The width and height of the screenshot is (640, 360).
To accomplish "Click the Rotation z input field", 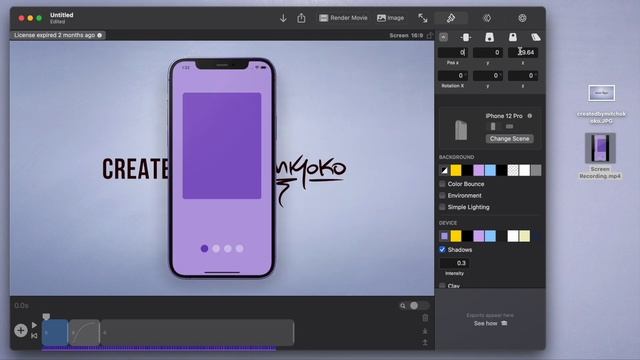I will pyautogui.click(x=523, y=76).
